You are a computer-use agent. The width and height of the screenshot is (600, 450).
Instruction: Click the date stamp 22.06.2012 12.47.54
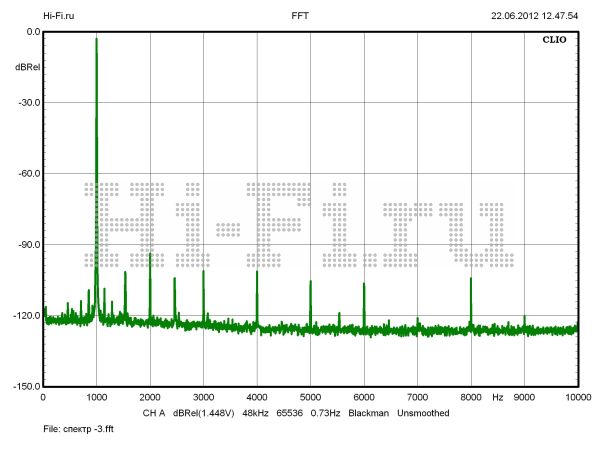tap(535, 16)
